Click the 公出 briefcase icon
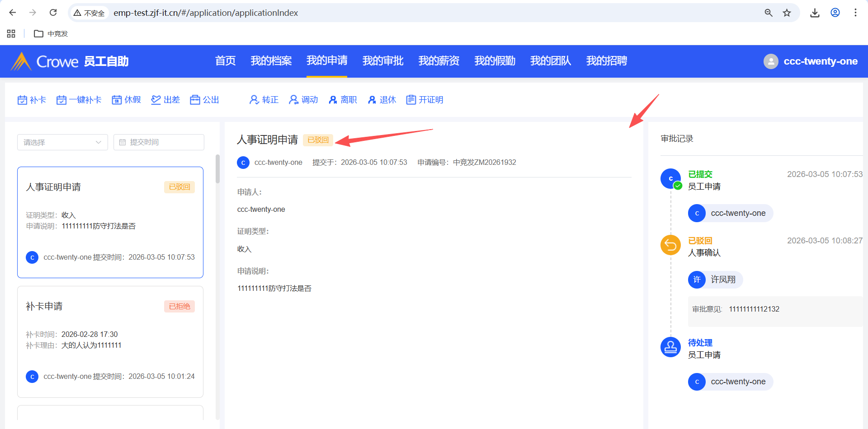This screenshot has height=429, width=868. coord(195,100)
